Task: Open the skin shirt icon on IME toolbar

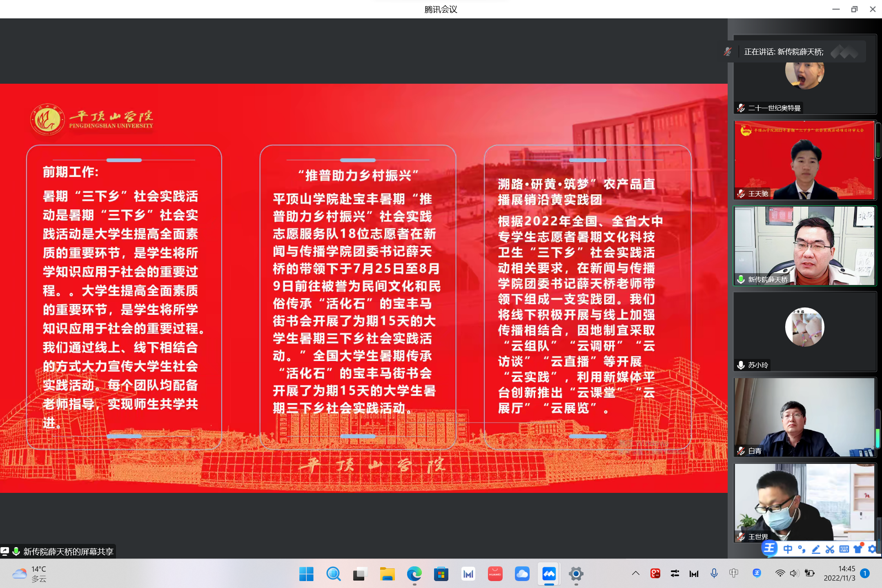Action: point(858,548)
